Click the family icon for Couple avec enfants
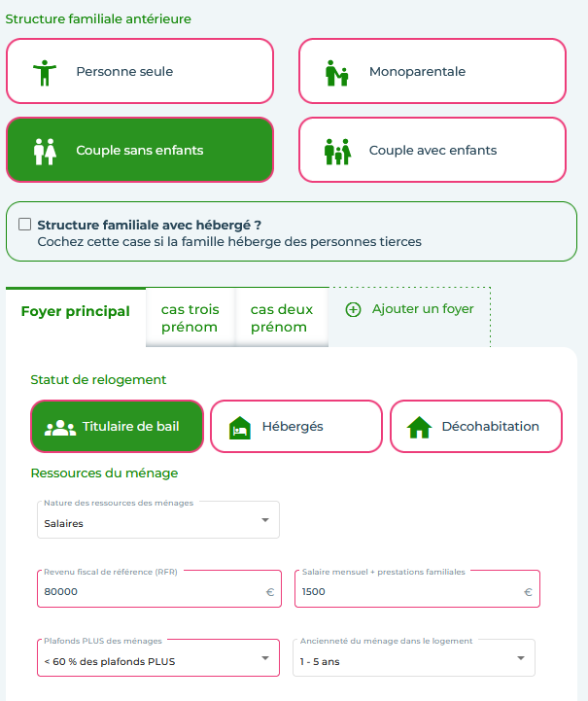This screenshot has width=588, height=701. 338,152
